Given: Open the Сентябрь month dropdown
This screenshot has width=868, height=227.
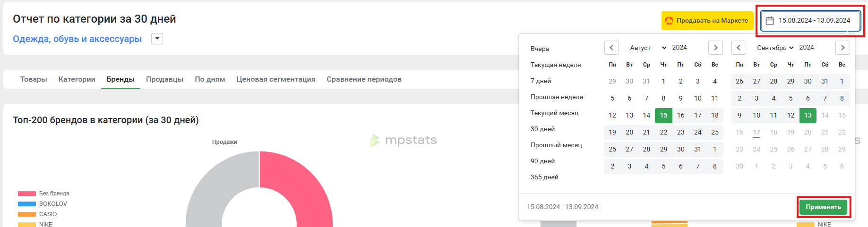Looking at the screenshot, I should (x=775, y=48).
